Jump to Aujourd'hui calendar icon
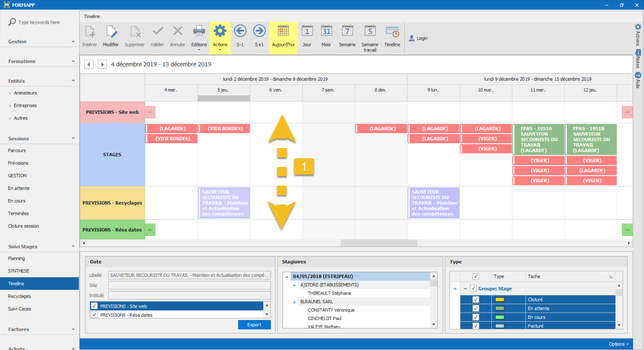The width and height of the screenshot is (644, 350). click(x=283, y=31)
